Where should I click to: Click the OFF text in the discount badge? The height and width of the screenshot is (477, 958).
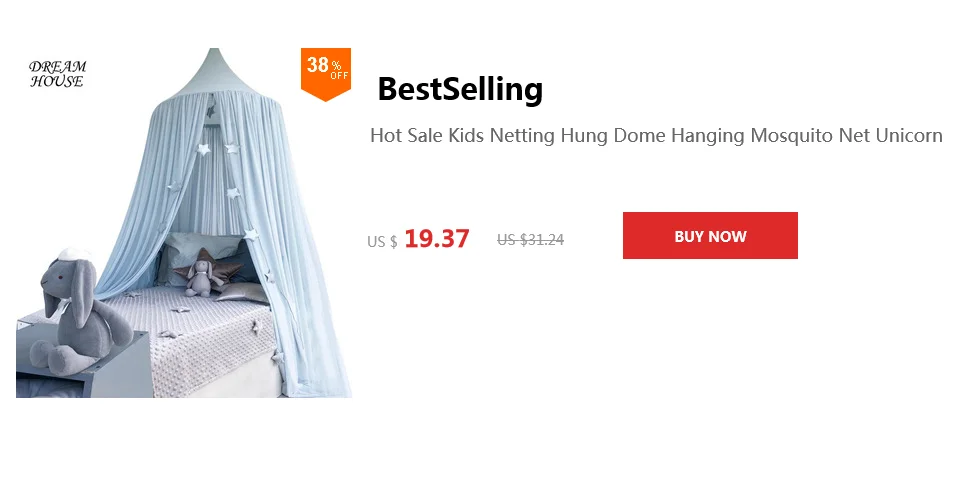[x=339, y=76]
